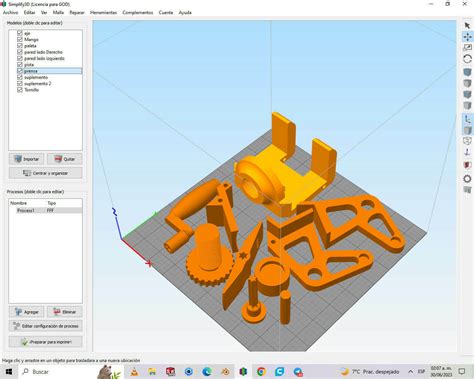Uncheck pared lado Derecho checkbox
Viewport: 474px width, 379px height.
click(x=20, y=52)
